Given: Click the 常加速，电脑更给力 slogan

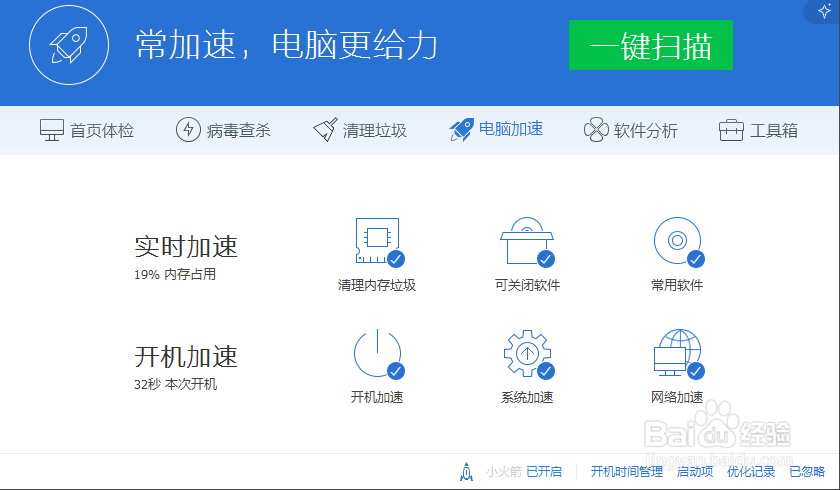Looking at the screenshot, I should pyautogui.click(x=287, y=44).
